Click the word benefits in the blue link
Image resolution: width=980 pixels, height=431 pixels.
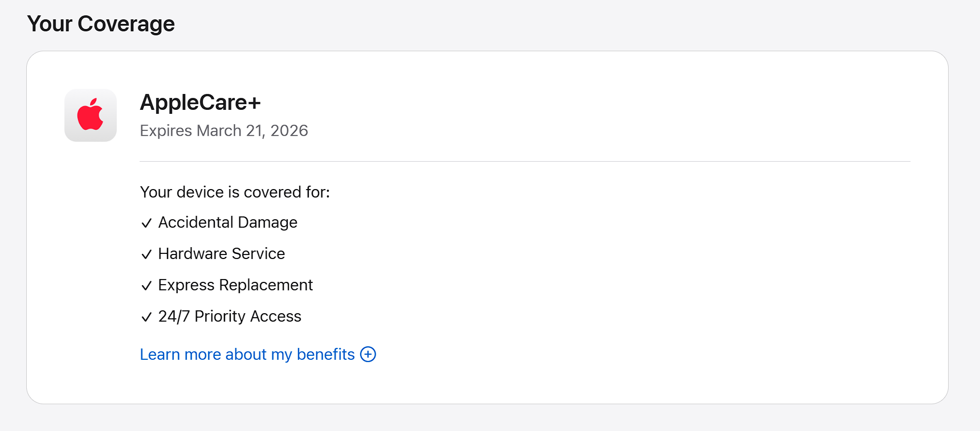point(325,354)
